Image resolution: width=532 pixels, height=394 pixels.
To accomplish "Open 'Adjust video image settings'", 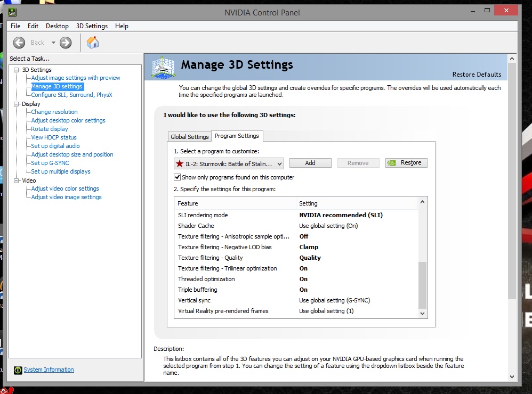I will [x=67, y=197].
